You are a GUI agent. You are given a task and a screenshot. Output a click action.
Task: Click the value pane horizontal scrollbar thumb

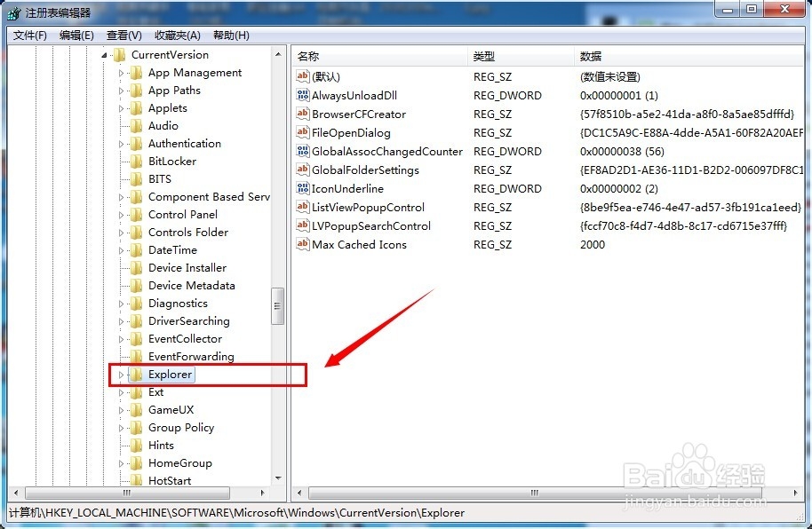535,493
